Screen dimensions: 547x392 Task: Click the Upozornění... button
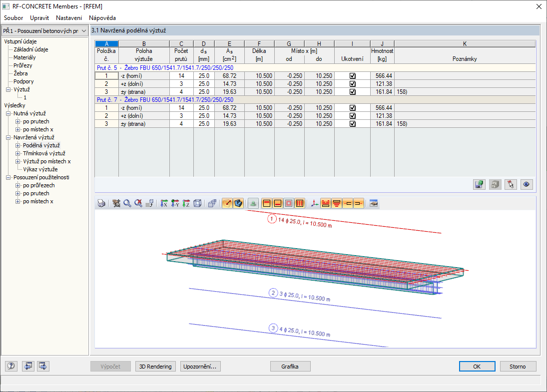(x=200, y=367)
